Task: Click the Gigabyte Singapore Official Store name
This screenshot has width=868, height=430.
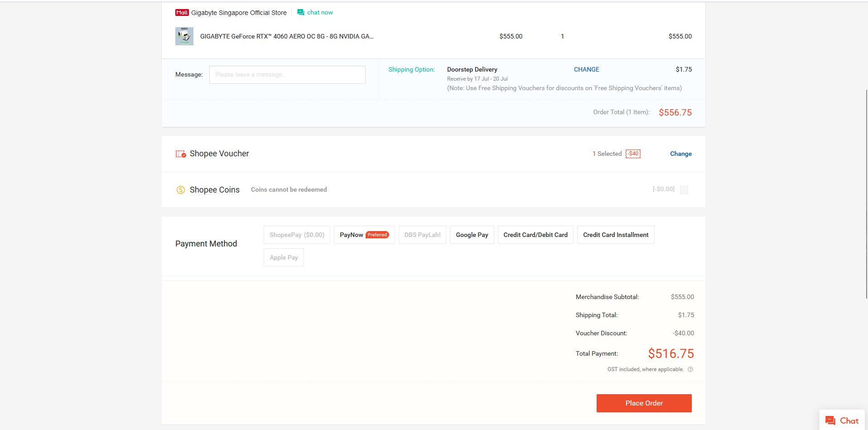Action: tap(239, 13)
